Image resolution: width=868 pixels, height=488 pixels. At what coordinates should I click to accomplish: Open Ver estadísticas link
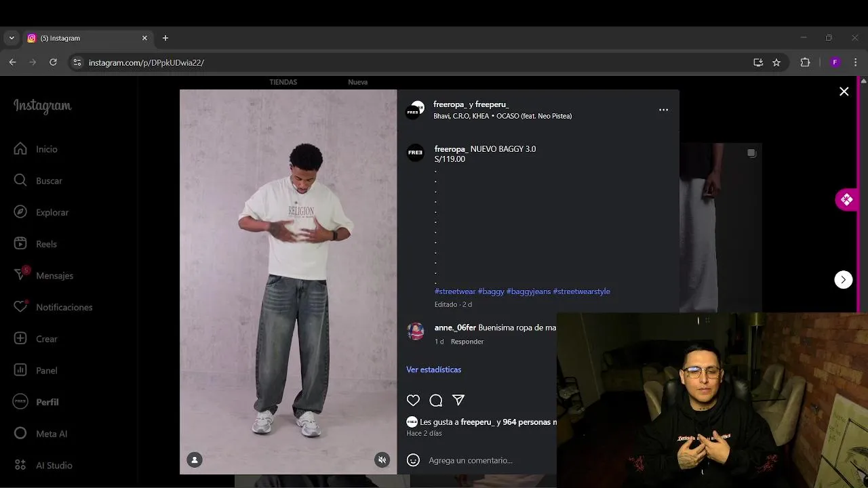(434, 369)
